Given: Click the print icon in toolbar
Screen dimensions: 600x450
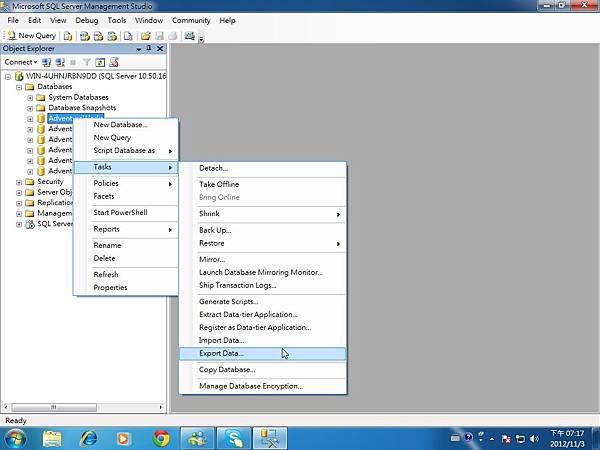Looking at the screenshot, I should click(x=173, y=36).
